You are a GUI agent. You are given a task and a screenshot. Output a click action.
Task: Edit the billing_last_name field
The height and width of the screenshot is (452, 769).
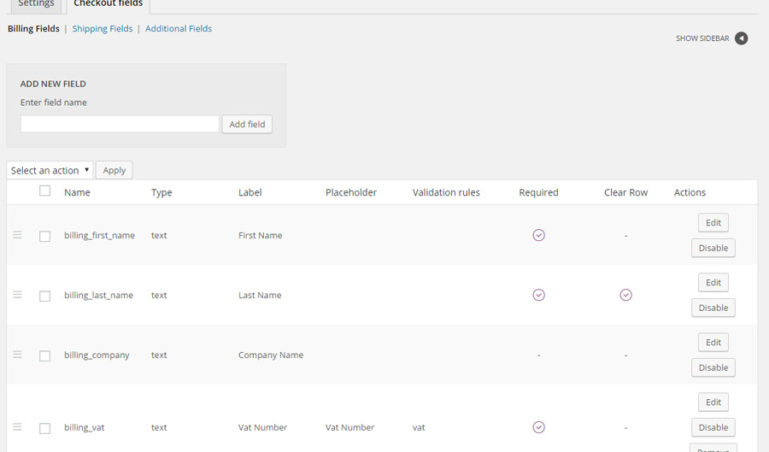[713, 283]
